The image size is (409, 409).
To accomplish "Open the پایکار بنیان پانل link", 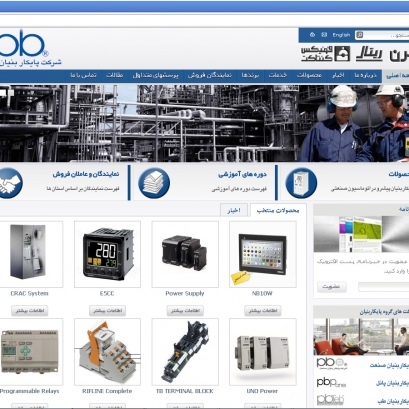I will [392, 384].
